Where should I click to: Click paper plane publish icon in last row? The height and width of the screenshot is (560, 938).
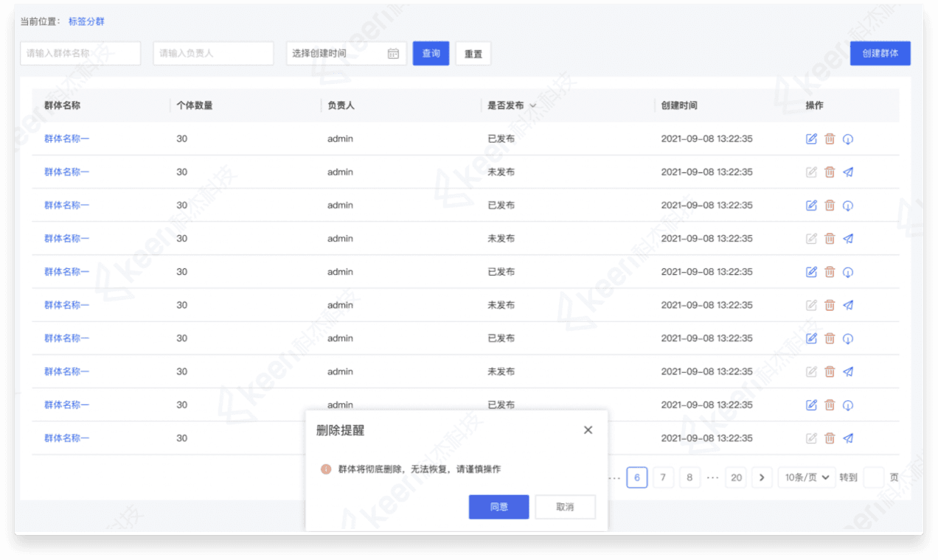click(848, 438)
